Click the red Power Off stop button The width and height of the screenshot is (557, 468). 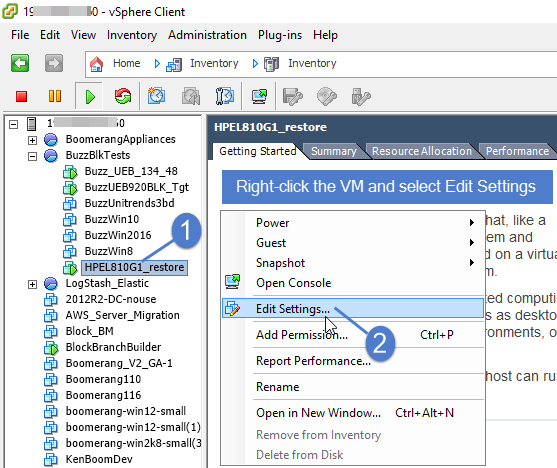point(22,96)
